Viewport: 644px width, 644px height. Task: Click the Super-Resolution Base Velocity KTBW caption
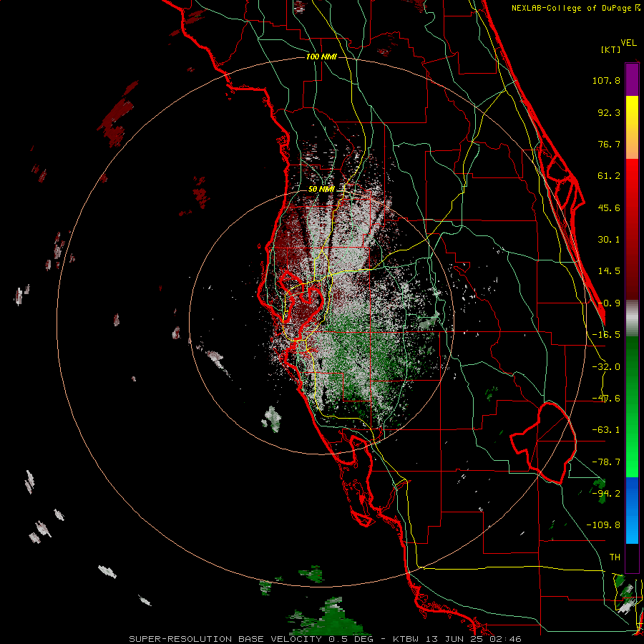point(326,639)
